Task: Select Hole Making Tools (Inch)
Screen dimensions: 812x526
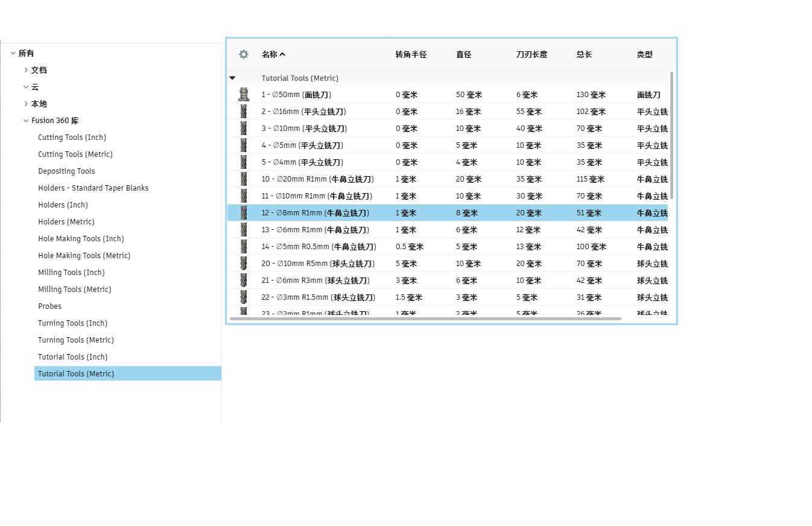Action: pos(81,239)
